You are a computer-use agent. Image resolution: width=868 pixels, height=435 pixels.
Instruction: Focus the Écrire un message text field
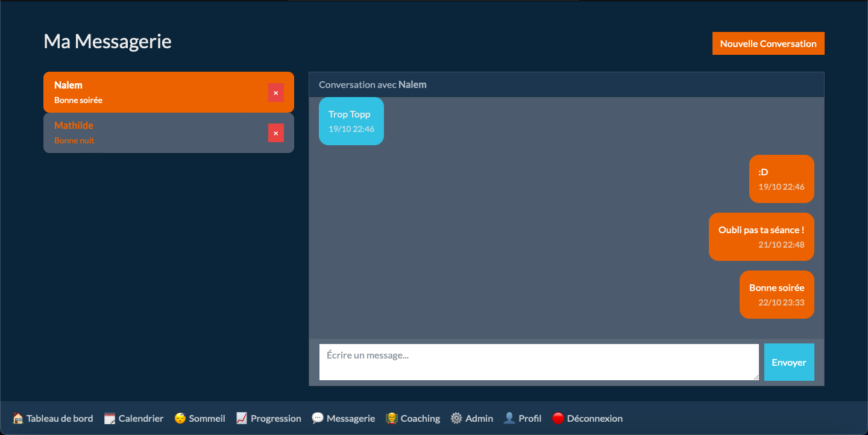point(538,362)
